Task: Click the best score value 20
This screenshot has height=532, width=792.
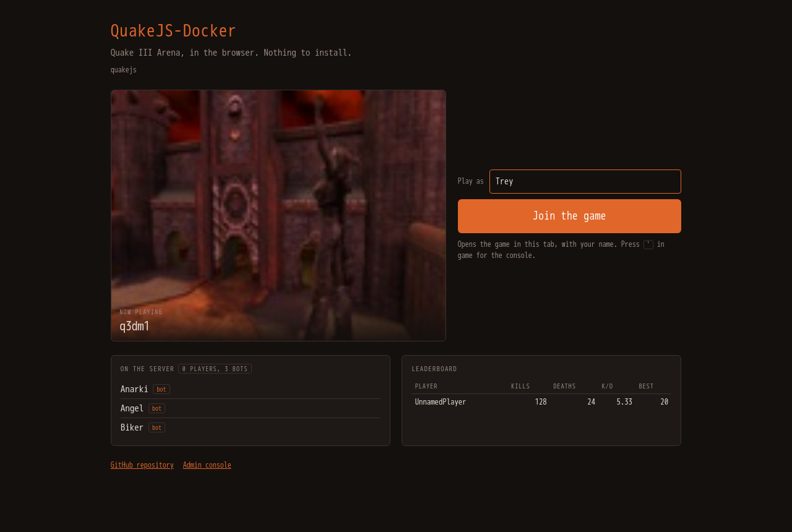Action: 664,402
